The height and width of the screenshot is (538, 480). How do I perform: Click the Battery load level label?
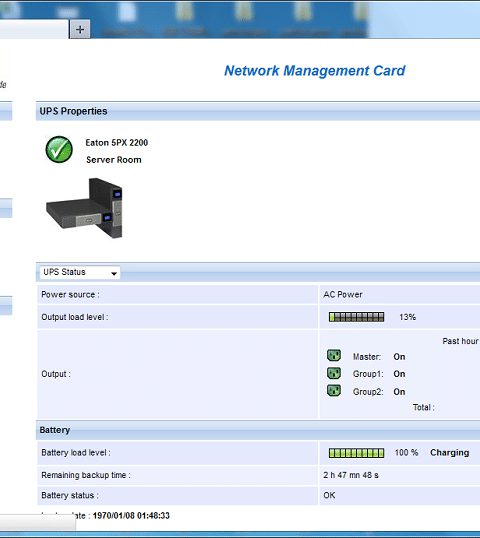click(x=76, y=453)
